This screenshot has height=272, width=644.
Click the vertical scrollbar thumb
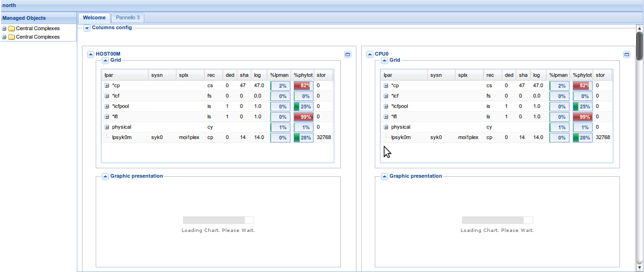pos(640,46)
